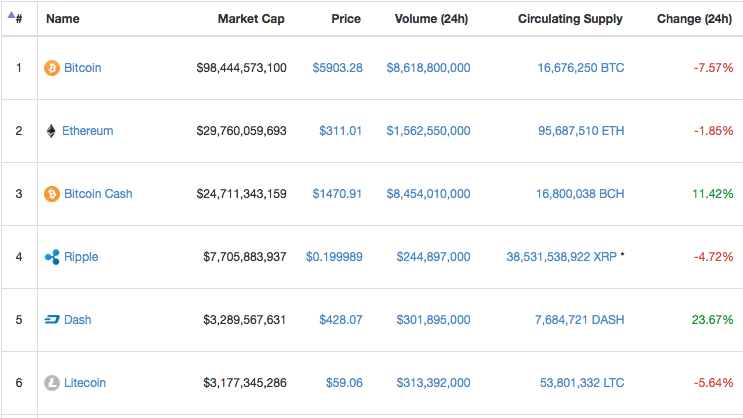Sort table by Market Cap column
Image resolution: width=743 pixels, height=418 pixels.
[251, 19]
